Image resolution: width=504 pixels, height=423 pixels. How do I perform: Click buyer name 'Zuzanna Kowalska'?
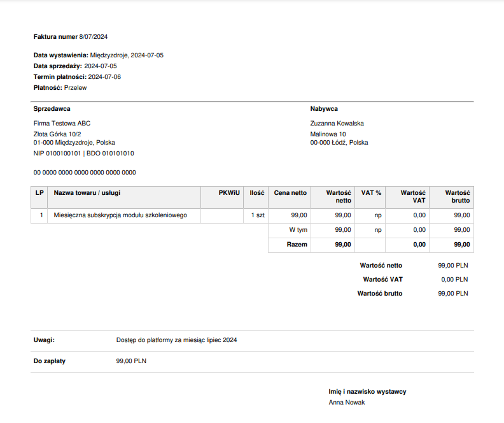point(337,123)
